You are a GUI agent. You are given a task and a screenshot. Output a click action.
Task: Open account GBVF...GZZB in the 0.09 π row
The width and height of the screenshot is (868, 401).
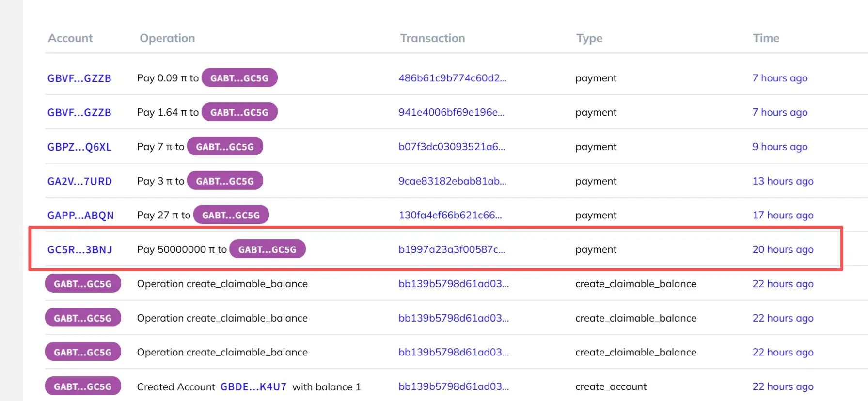[79, 78]
